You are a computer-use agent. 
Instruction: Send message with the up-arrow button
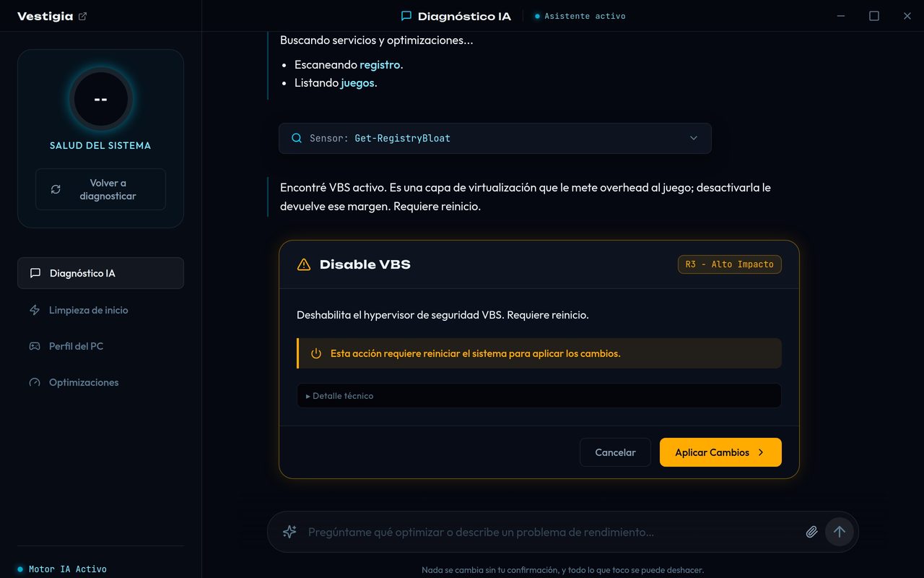pyautogui.click(x=839, y=532)
